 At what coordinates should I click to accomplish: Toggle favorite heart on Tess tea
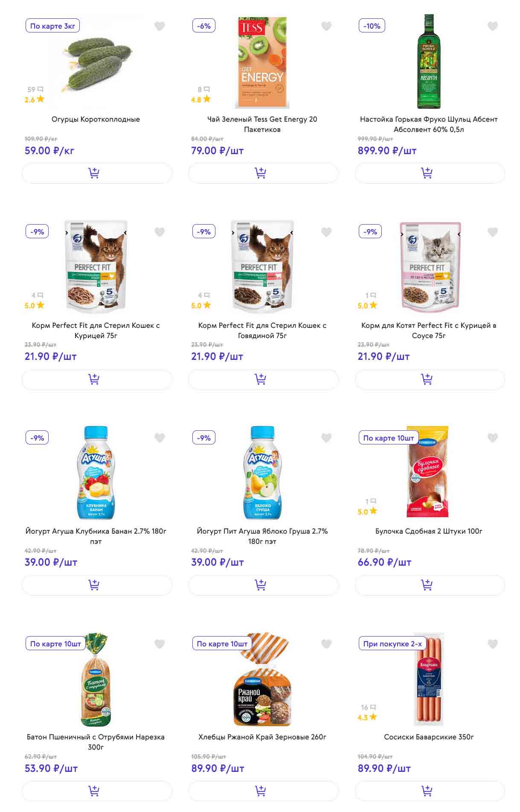(326, 26)
